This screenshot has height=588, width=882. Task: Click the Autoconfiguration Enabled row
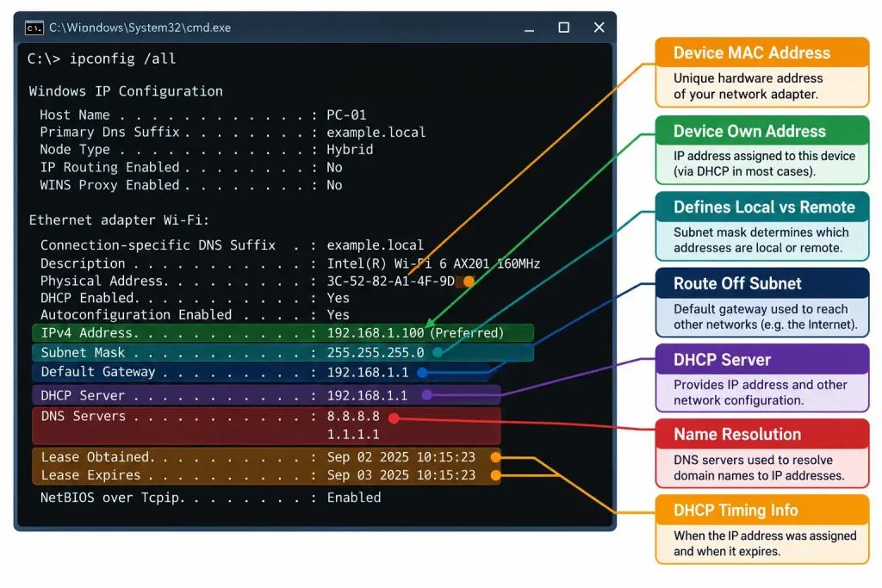195,315
